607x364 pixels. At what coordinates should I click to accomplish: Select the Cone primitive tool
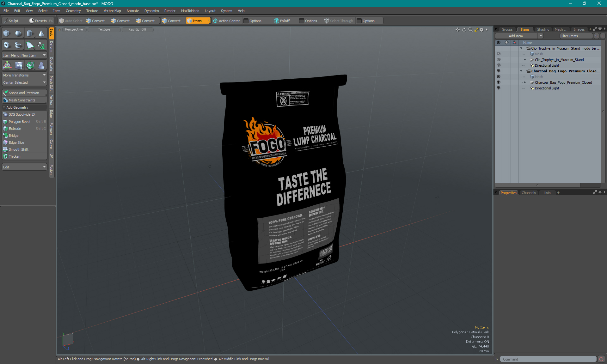pos(41,33)
